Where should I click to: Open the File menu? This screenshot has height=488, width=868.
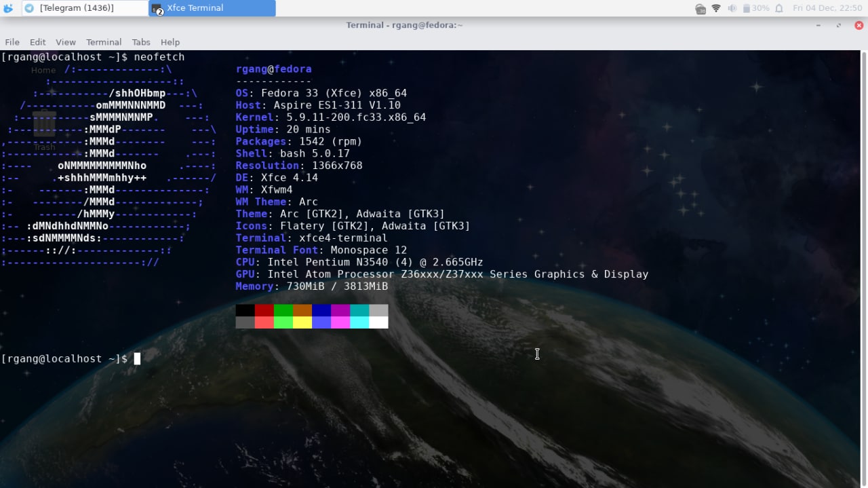[x=12, y=42]
